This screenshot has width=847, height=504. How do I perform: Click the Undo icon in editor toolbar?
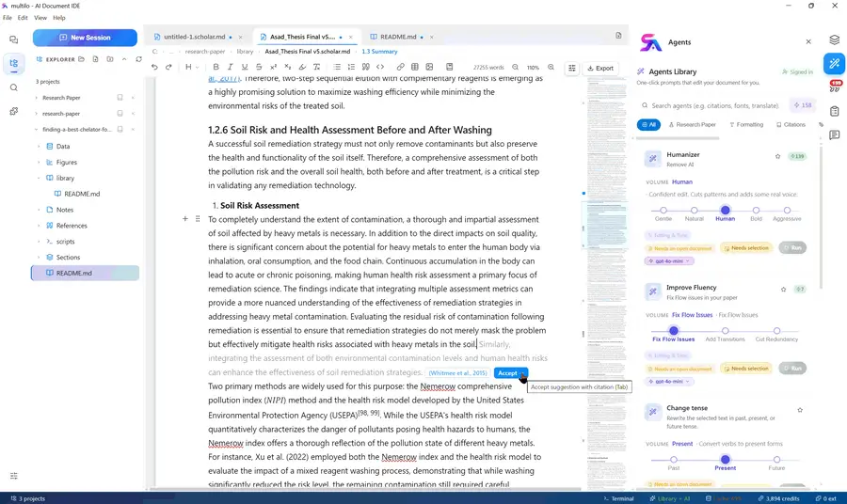(x=154, y=67)
